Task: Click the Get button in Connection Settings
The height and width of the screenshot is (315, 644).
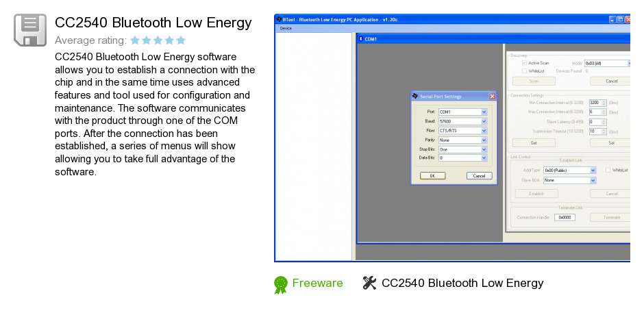Action: pyautogui.click(x=534, y=143)
